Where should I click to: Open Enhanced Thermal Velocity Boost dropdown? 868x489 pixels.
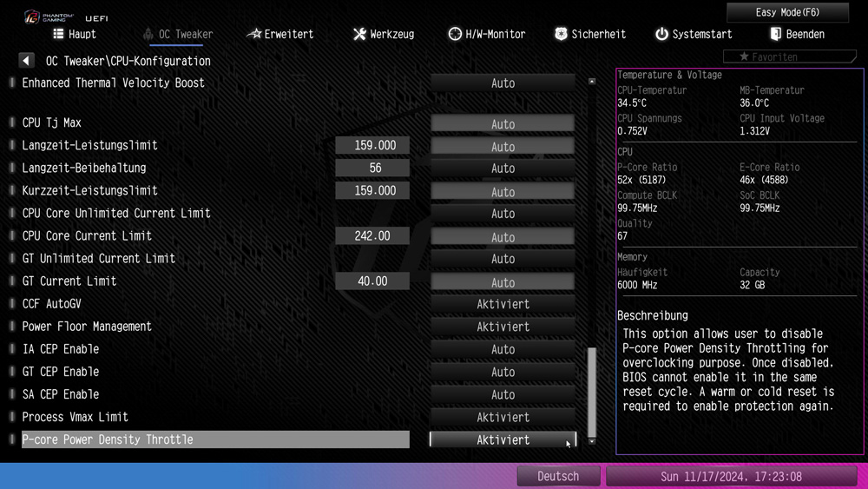[503, 83]
